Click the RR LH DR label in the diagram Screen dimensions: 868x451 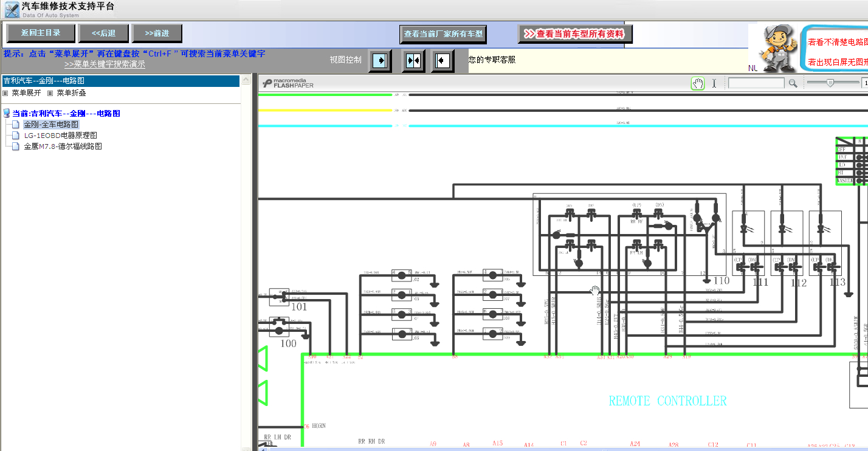[277, 438]
